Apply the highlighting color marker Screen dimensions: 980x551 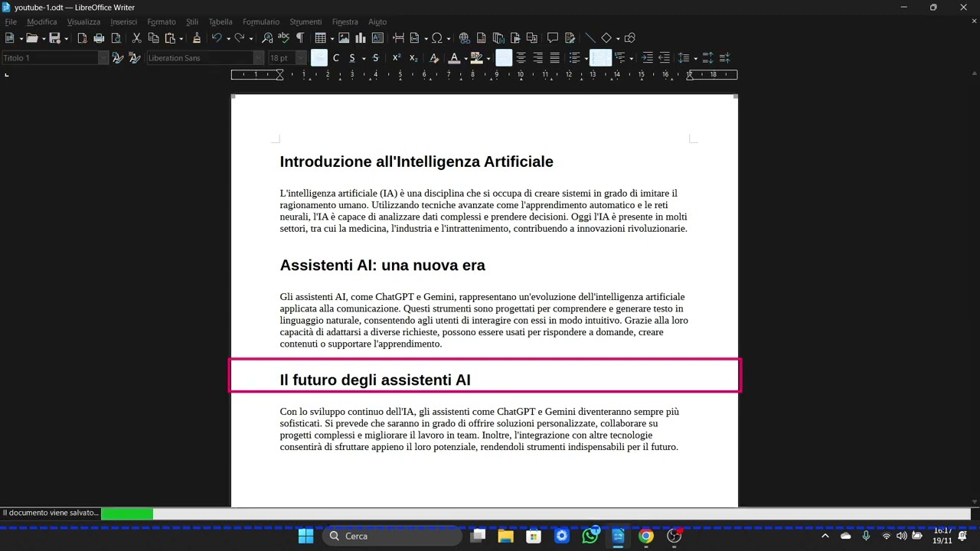(x=477, y=57)
